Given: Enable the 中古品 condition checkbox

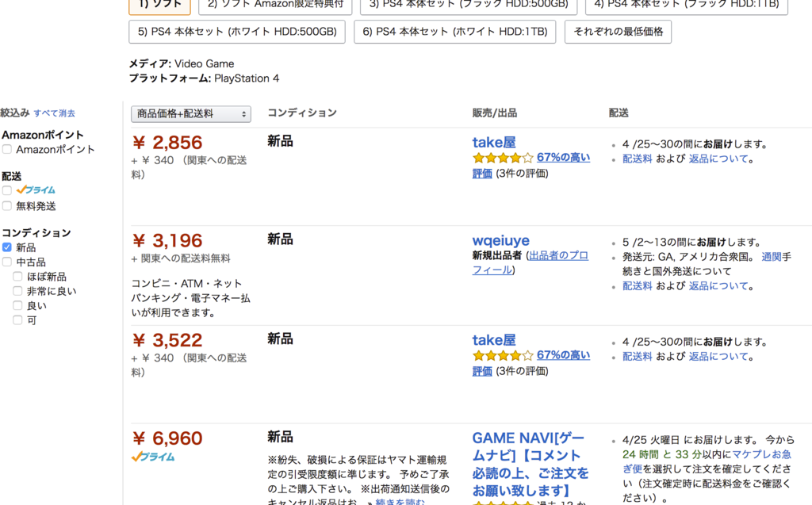Looking at the screenshot, I should point(6,262).
